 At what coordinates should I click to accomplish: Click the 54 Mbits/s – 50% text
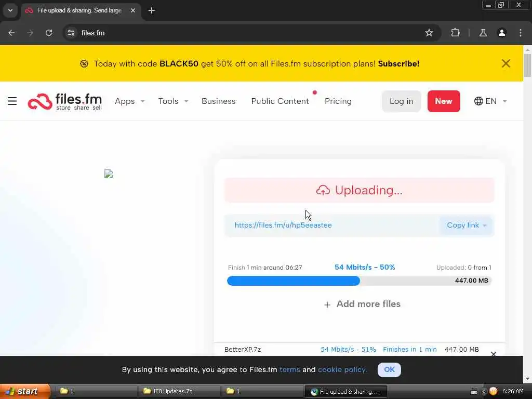tap(365, 268)
